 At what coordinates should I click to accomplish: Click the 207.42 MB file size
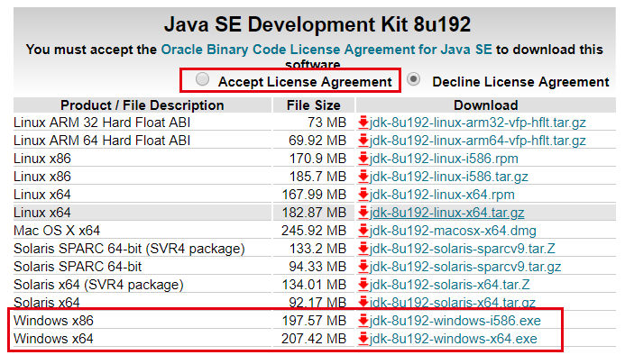pos(314,339)
